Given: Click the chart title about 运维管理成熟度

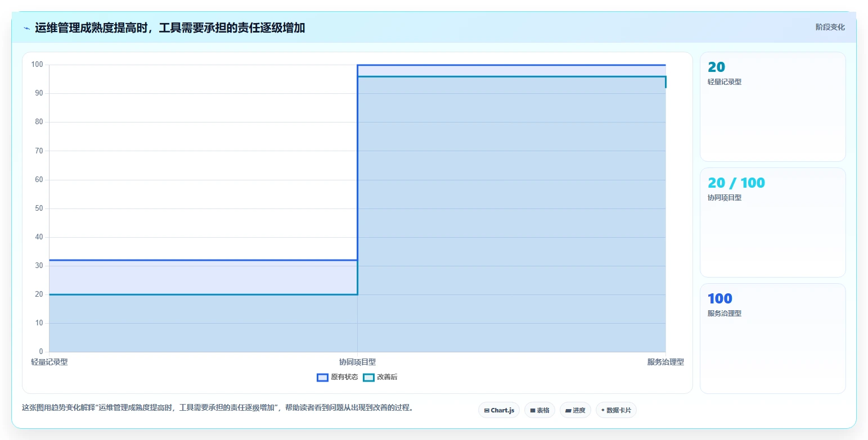Looking at the screenshot, I should pos(170,28).
